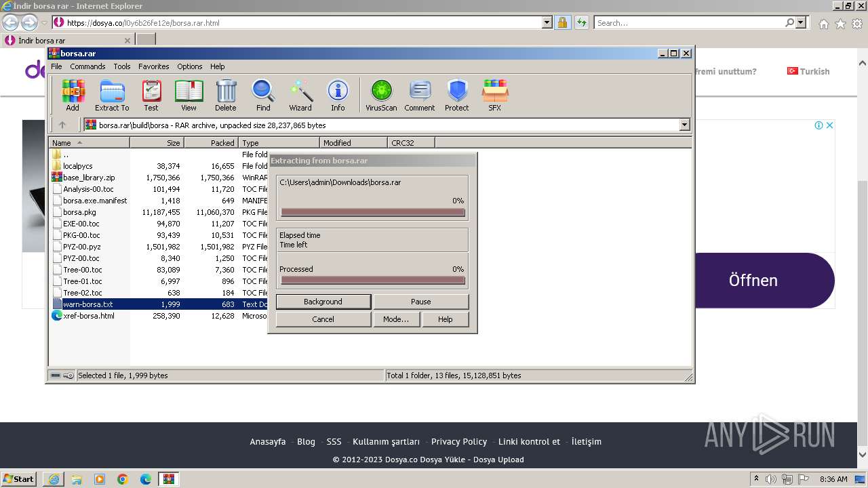Open the File menu in WinRAR
The width and height of the screenshot is (868, 488).
(x=56, y=66)
